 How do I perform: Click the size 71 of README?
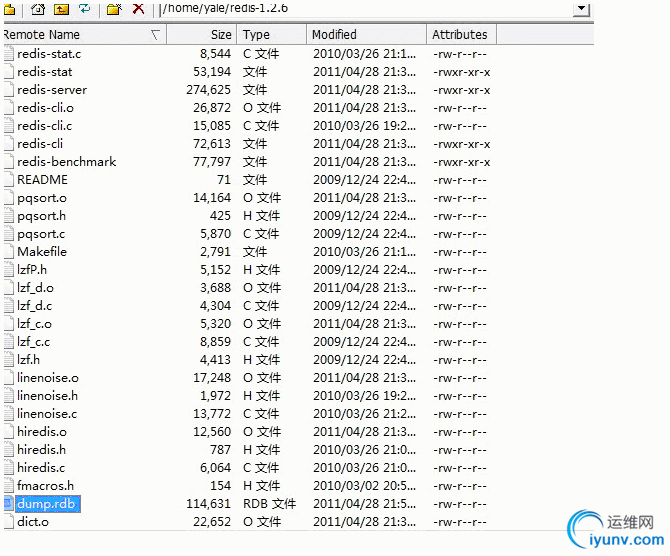[x=223, y=179]
